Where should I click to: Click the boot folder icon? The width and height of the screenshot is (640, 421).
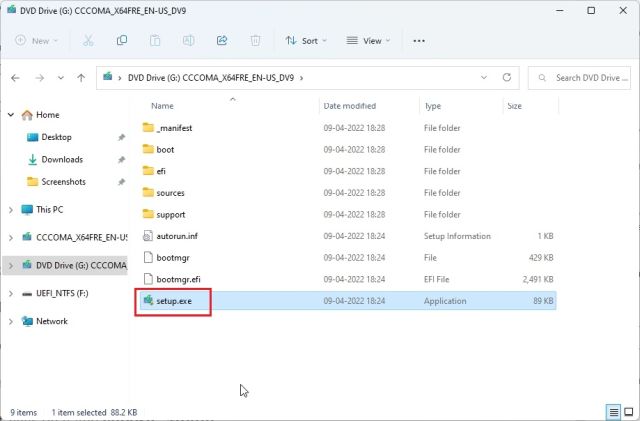click(x=148, y=149)
